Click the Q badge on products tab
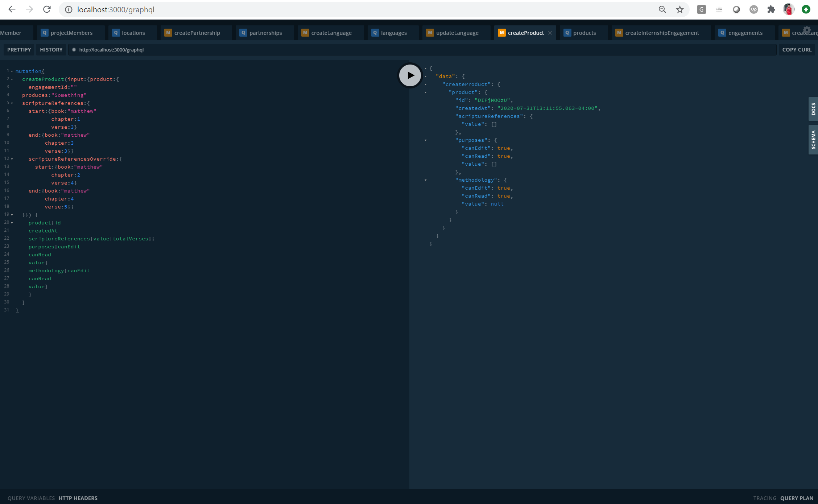Screen dimensions: 818x504 coord(567,33)
